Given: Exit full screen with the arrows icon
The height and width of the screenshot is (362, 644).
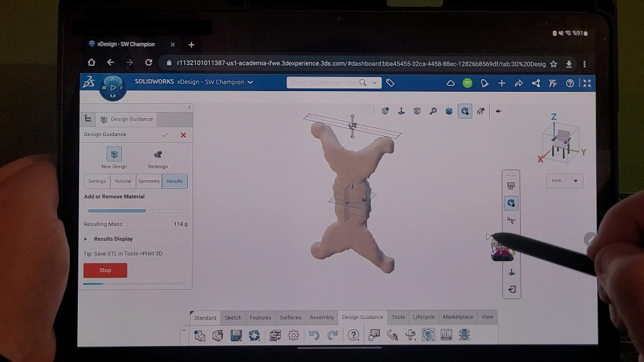Looking at the screenshot, I should [587, 83].
